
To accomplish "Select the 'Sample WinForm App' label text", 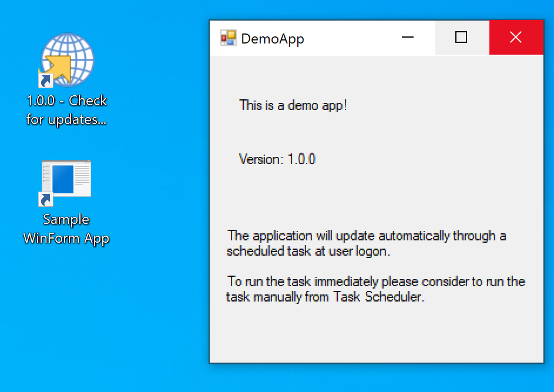I will (66, 229).
